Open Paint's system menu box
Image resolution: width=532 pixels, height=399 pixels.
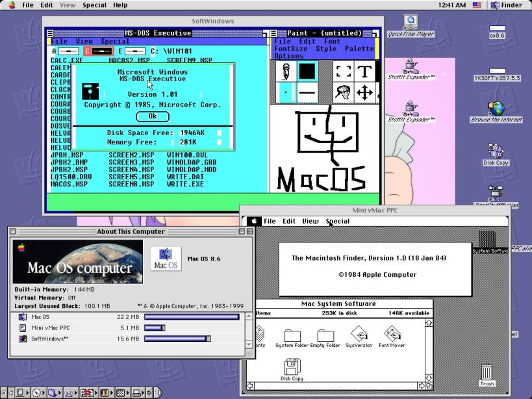click(x=273, y=32)
